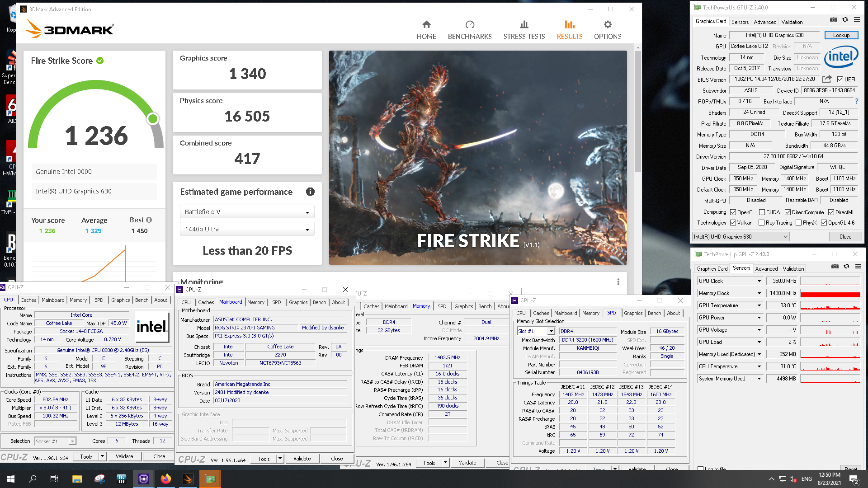The image size is (868, 488).
Task: Open the Slot #1 dropdown in CPU-Z SPD window
Action: [536, 331]
